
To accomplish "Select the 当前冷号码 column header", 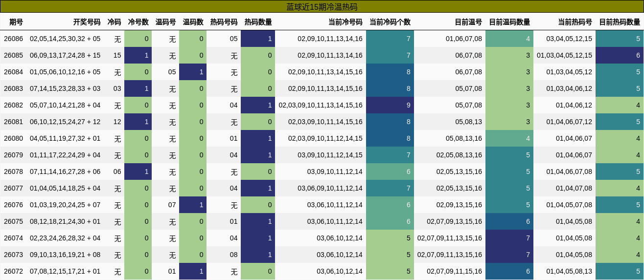I will 345,22.
